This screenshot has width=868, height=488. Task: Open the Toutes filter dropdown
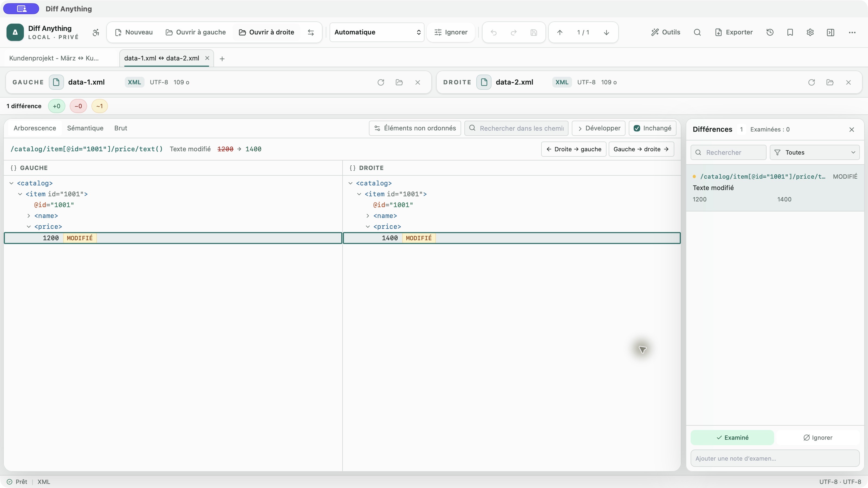tap(815, 153)
